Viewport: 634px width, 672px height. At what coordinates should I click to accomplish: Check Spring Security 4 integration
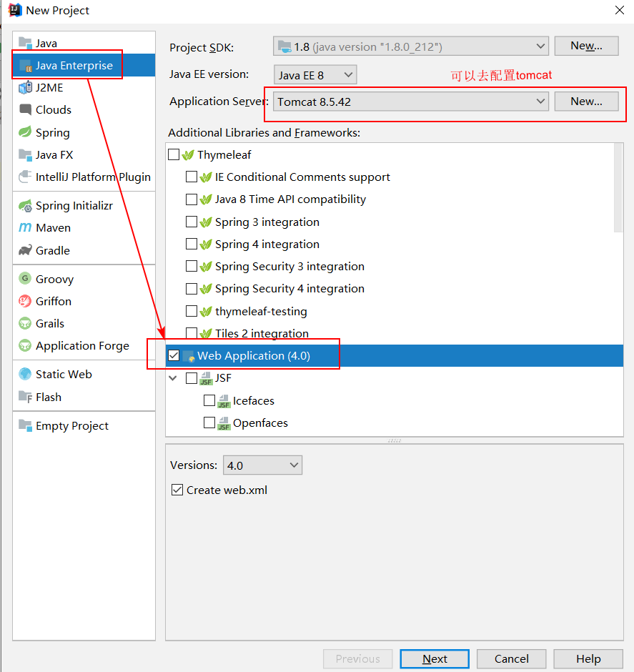click(x=192, y=288)
